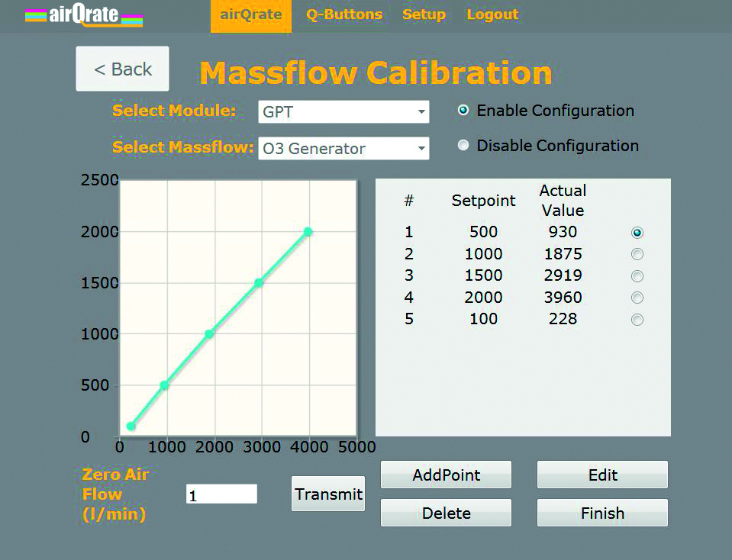This screenshot has width=732, height=560.
Task: Open the Setup menu
Action: [424, 14]
